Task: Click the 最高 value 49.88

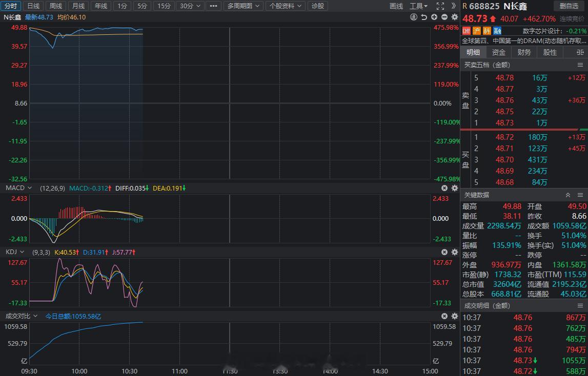Action: 512,206
